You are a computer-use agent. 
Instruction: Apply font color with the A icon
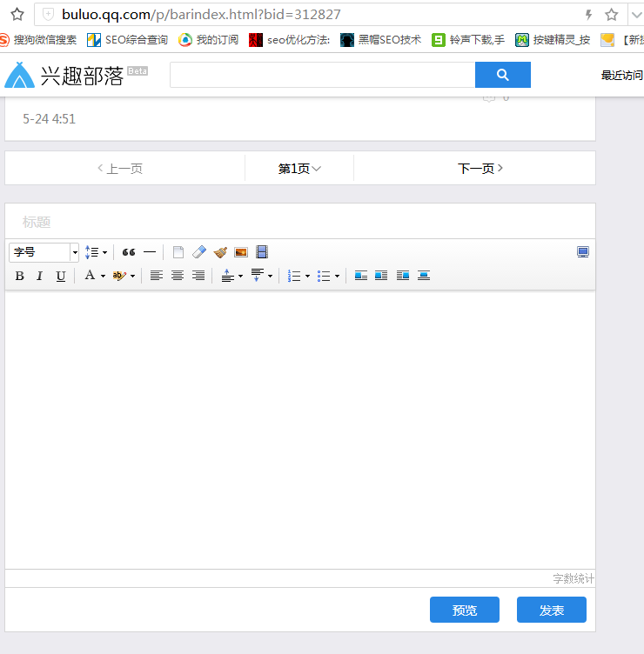[90, 276]
